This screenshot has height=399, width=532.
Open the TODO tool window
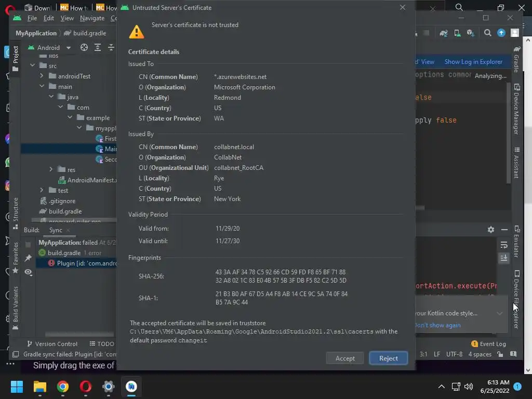tap(102, 344)
